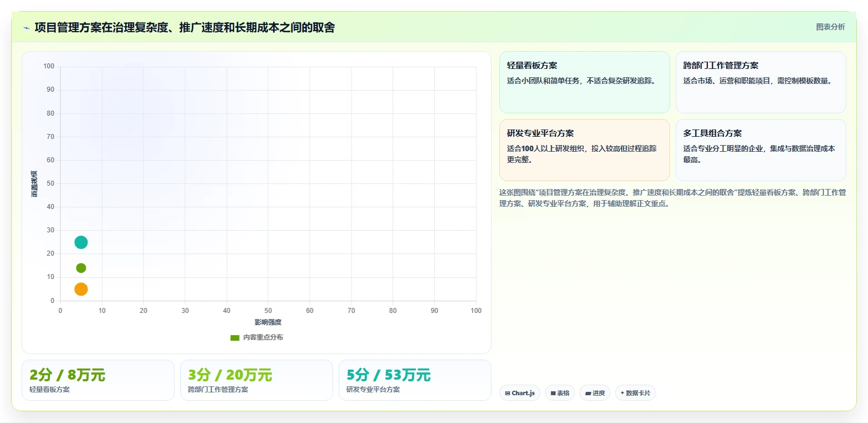Click the Chart.js tag chip
The height and width of the screenshot is (423, 868).
click(x=520, y=393)
